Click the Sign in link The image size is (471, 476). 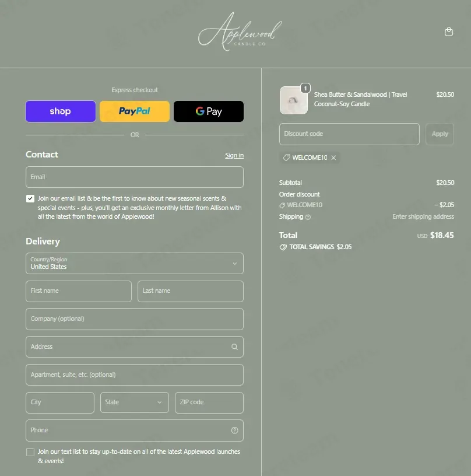tap(234, 155)
